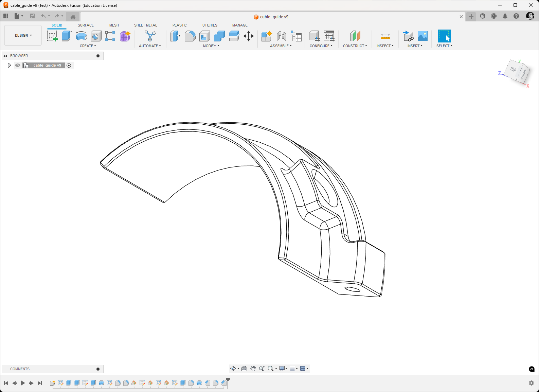Switch to the Surface tab
Screen dimensions: 539x392
click(86, 25)
